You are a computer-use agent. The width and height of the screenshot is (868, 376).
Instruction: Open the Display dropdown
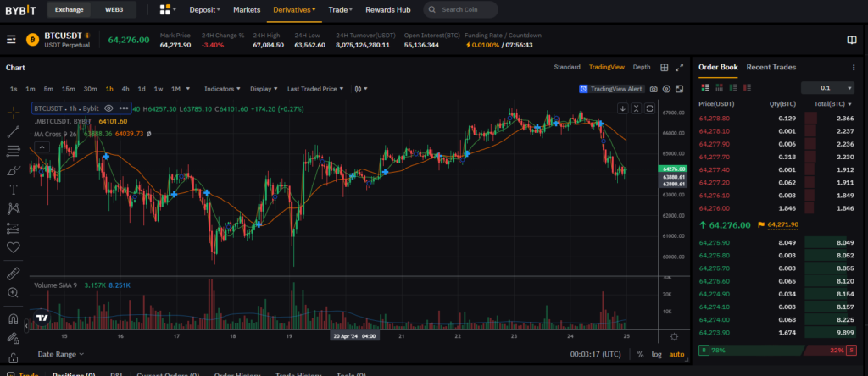coord(264,88)
